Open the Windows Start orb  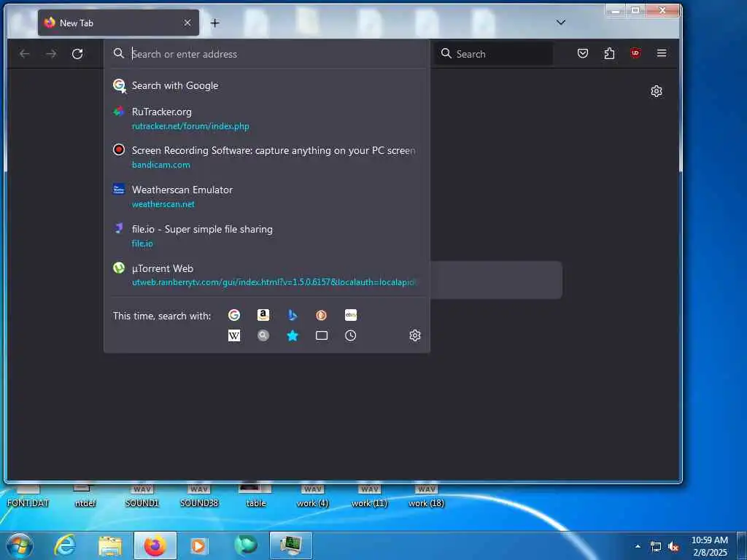20,545
